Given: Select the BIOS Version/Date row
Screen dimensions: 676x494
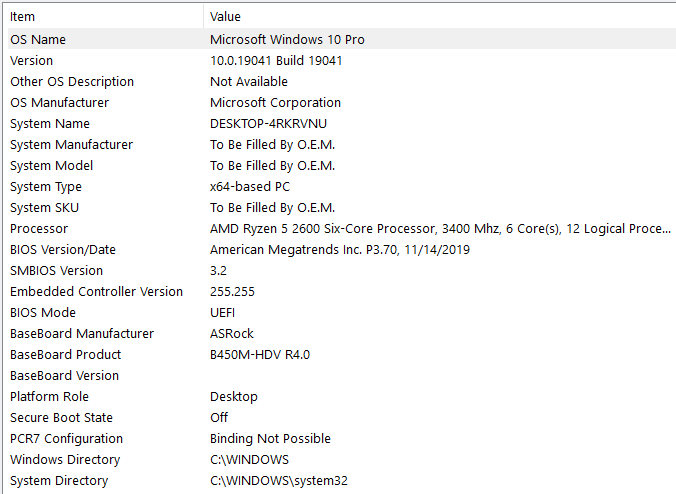Looking at the screenshot, I should point(63,250).
